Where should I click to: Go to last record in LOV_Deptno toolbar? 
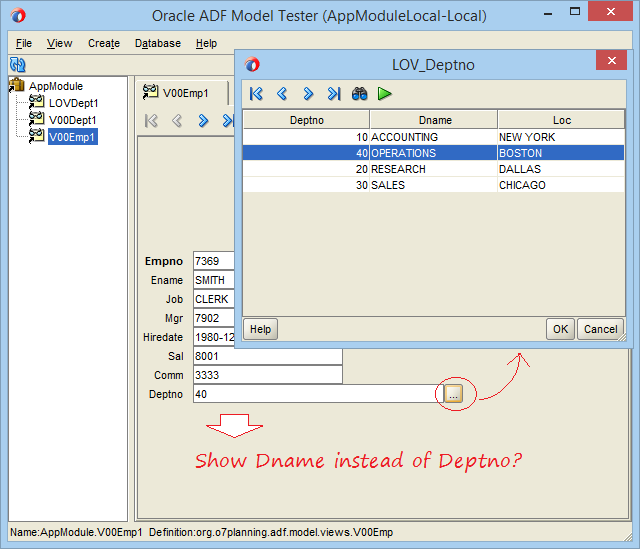tap(334, 94)
